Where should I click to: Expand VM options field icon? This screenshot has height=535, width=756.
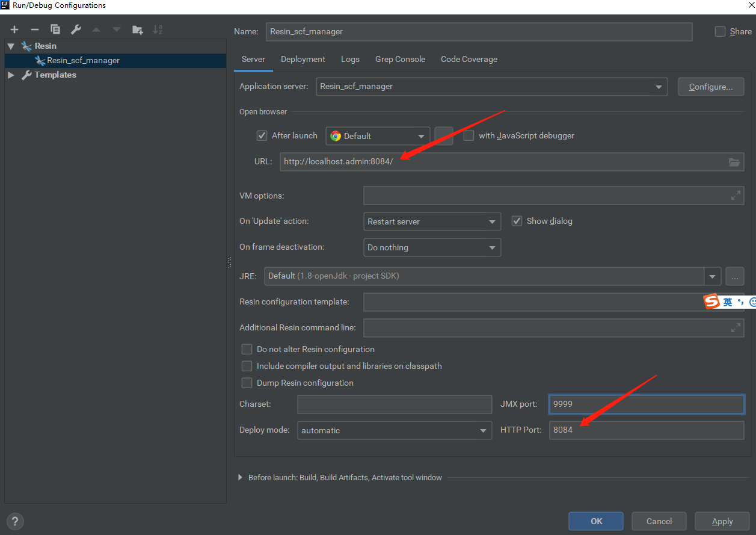pyautogui.click(x=736, y=196)
